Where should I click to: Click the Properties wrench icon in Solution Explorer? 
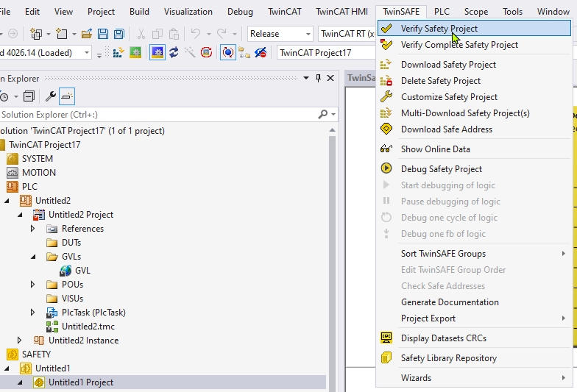50,96
